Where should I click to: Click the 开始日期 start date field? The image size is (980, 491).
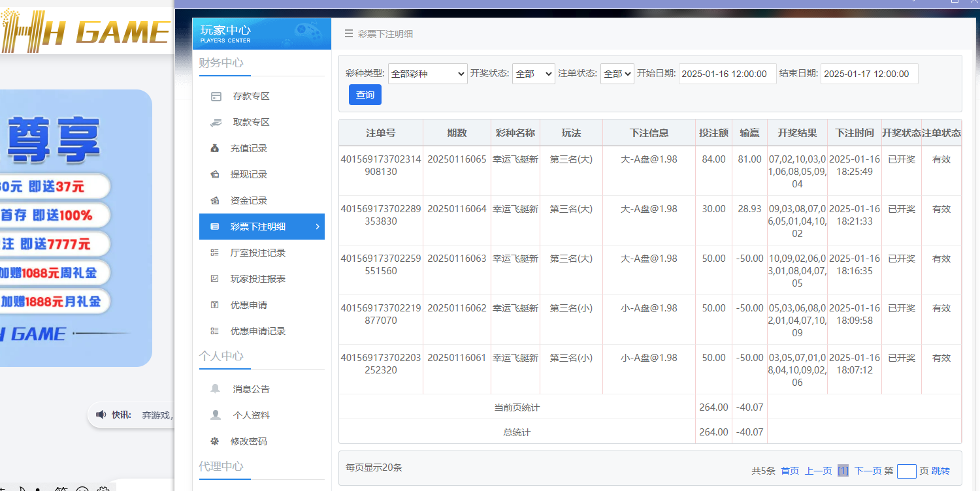click(x=727, y=74)
